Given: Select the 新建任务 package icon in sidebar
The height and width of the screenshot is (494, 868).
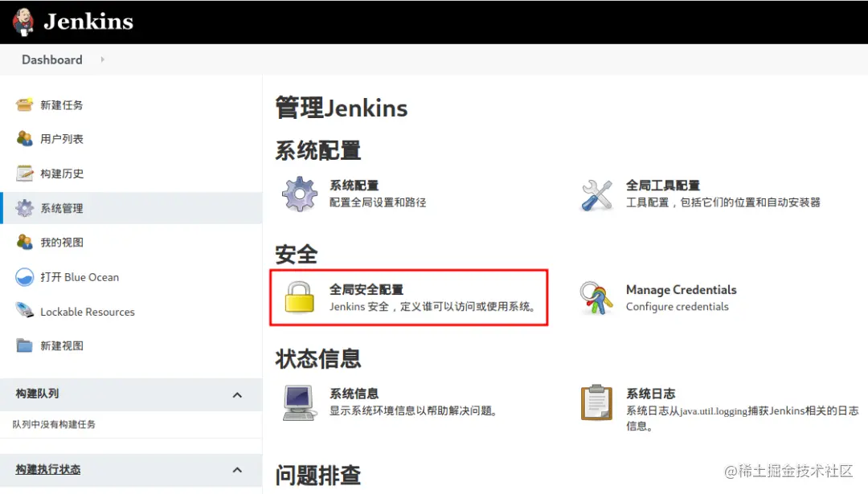Looking at the screenshot, I should click(23, 104).
